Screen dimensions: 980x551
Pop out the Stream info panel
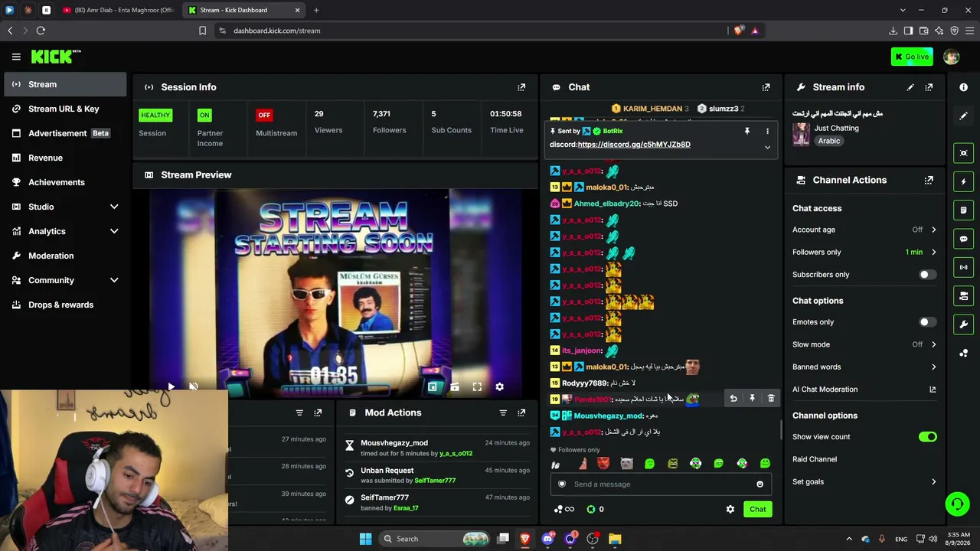point(929,87)
